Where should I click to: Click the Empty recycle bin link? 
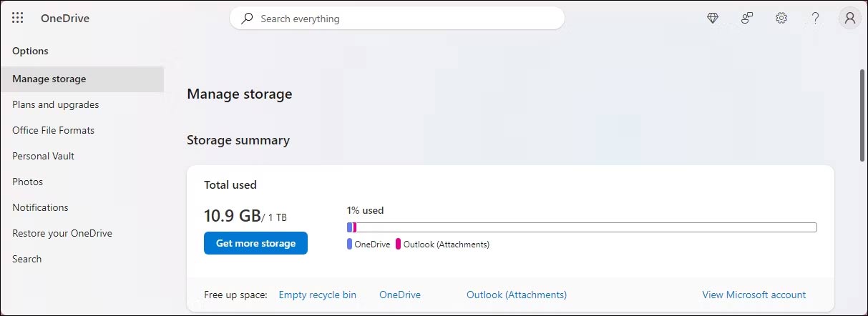click(317, 295)
